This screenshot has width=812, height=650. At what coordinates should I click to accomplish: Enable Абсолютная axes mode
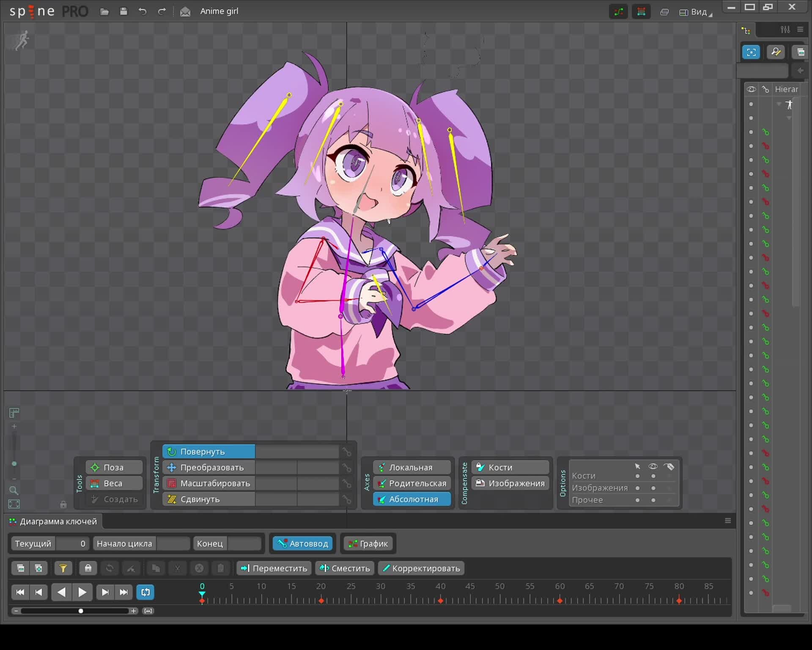(x=411, y=499)
